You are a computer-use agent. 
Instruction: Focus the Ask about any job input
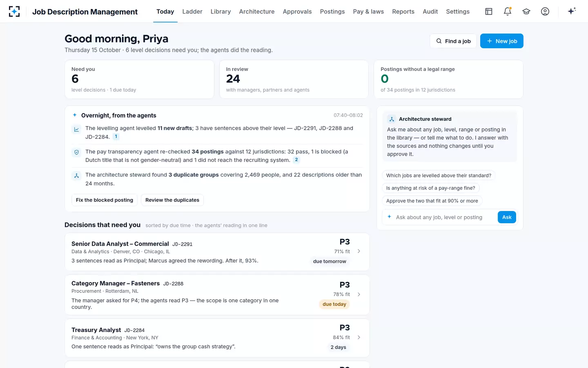click(439, 217)
